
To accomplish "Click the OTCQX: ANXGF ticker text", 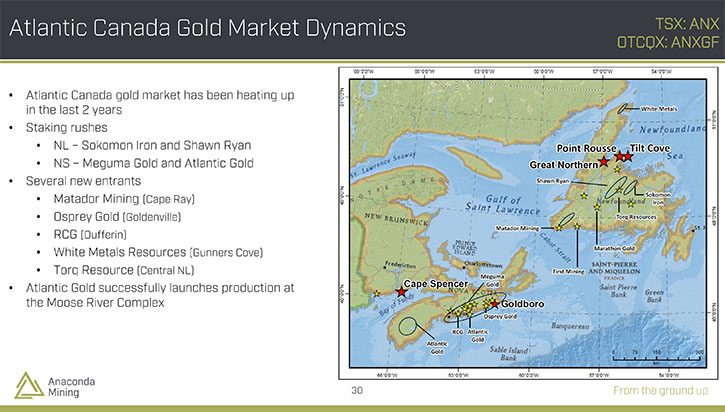I will tap(668, 42).
